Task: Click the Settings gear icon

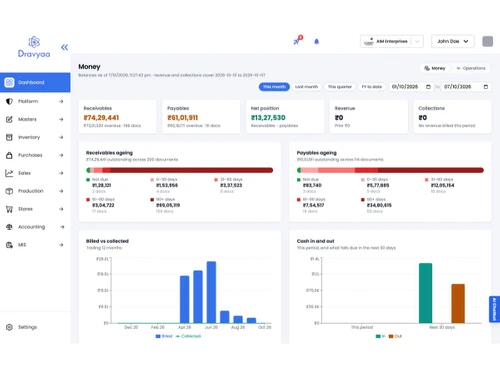Action: [9, 327]
